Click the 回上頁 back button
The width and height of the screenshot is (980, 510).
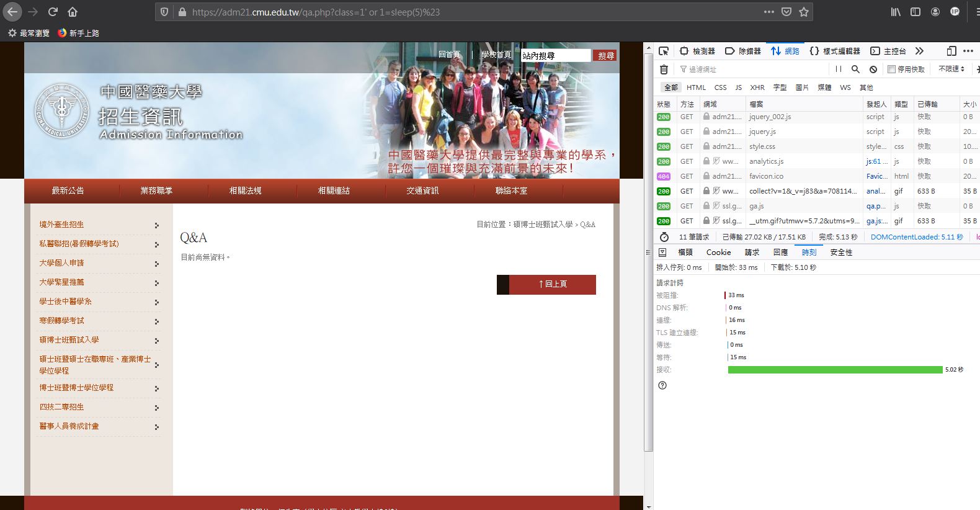(546, 284)
